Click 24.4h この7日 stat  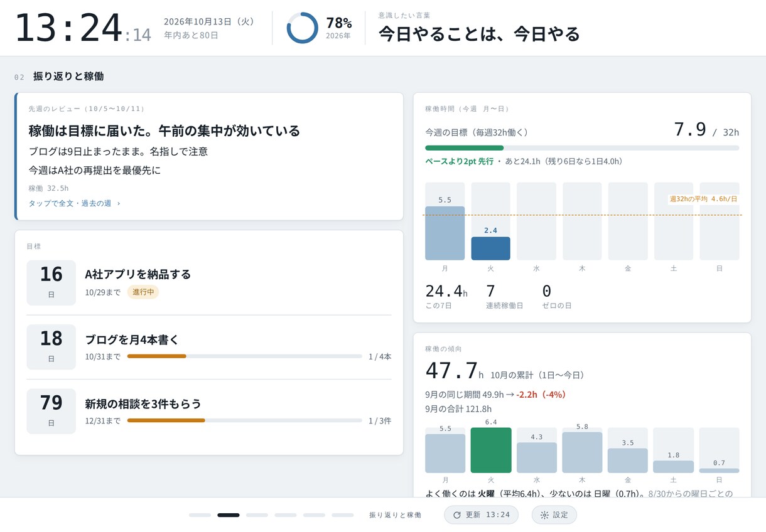pos(446,297)
